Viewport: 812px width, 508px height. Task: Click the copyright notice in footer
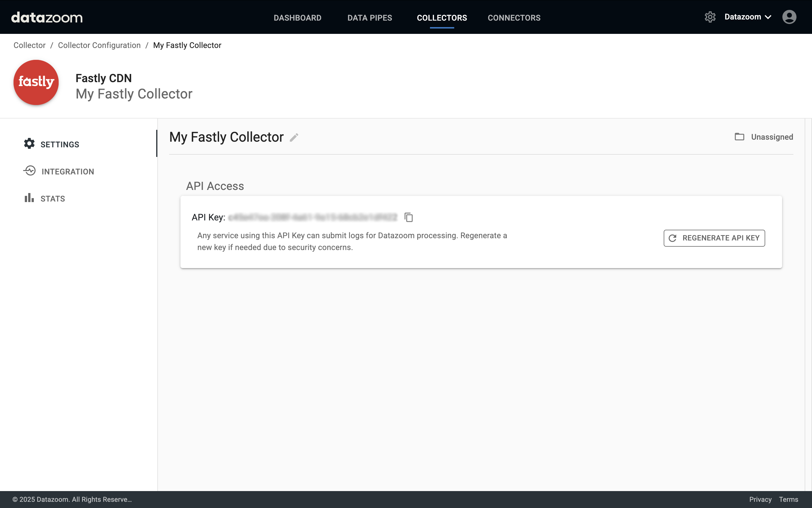pos(72,499)
